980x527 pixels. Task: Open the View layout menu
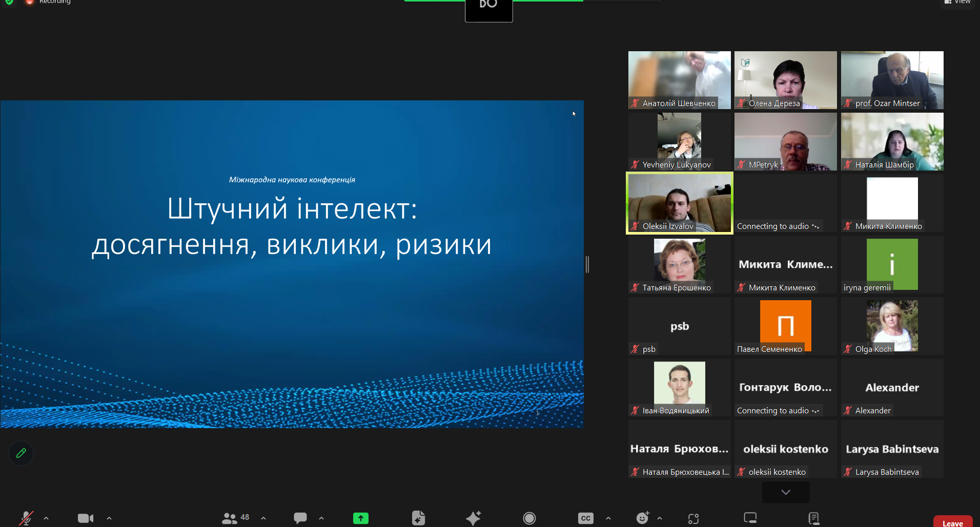[958, 3]
